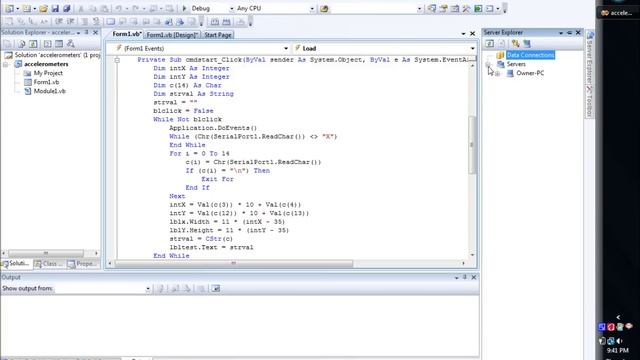This screenshot has width=640, height=360.
Task: Open the Toolbox toolbar icon
Action: click(x=466, y=9)
